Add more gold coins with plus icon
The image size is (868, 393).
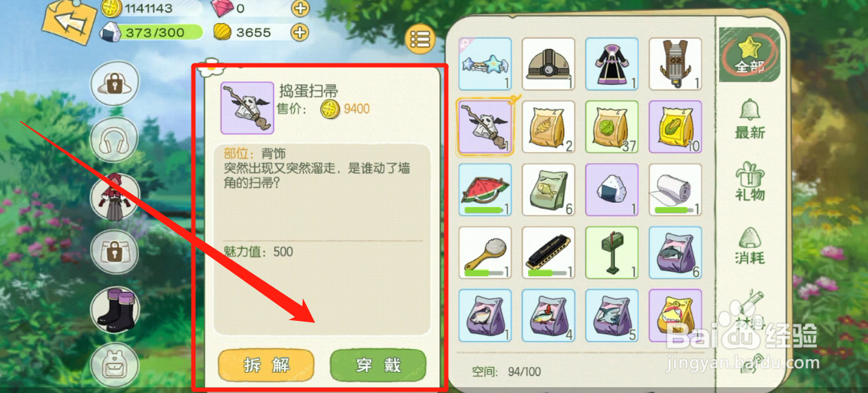[299, 32]
